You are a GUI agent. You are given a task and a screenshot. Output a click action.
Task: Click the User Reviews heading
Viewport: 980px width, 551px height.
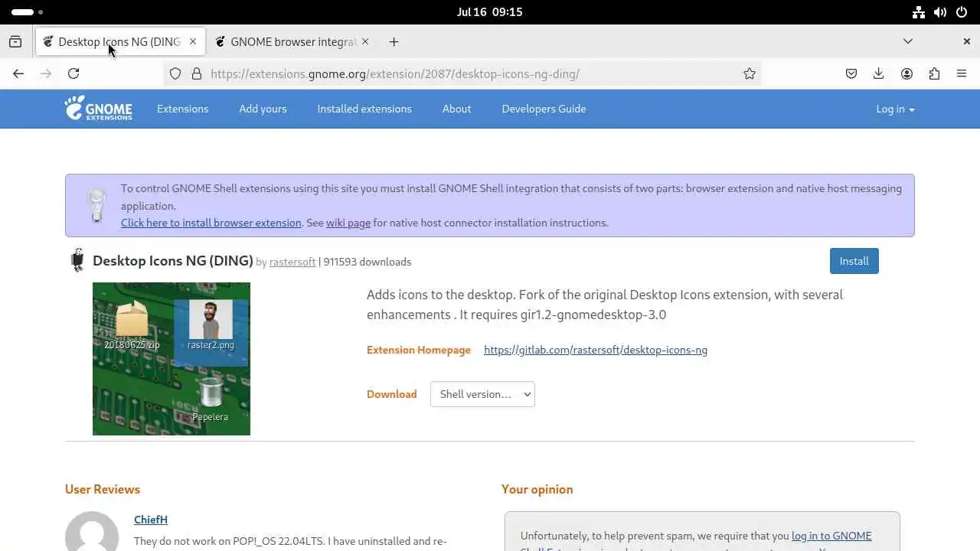click(103, 489)
